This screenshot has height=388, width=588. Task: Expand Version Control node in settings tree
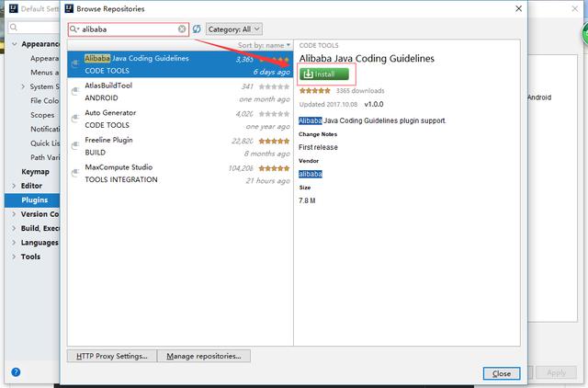[14, 214]
